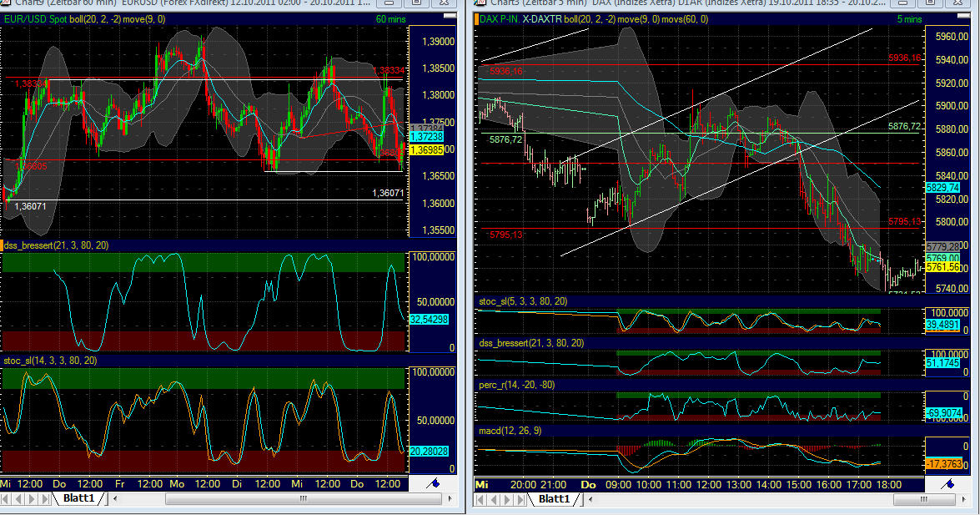Click blue corner icon under DAX price axis

tap(948, 483)
